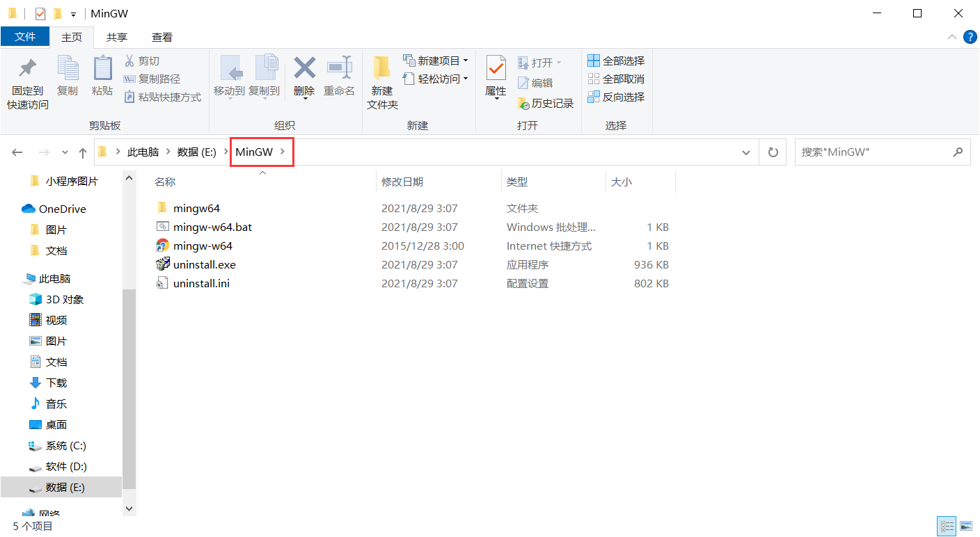Open the Easy access (轻松访问) dropdown
Image resolution: width=980 pixels, height=537 pixels.
436,79
